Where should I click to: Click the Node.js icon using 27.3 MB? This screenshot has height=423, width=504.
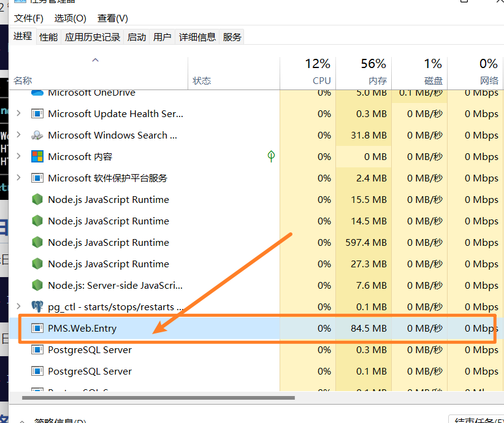pos(37,264)
